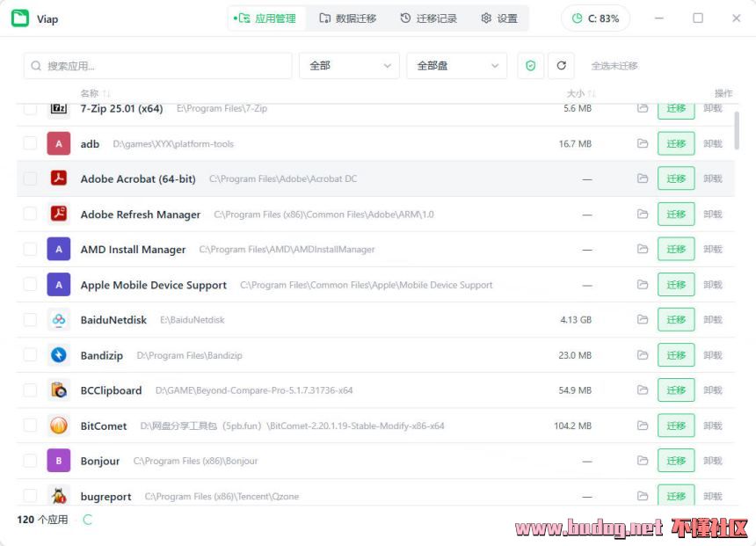Click the search magnifier icon
This screenshot has height=546, width=756.
36,66
